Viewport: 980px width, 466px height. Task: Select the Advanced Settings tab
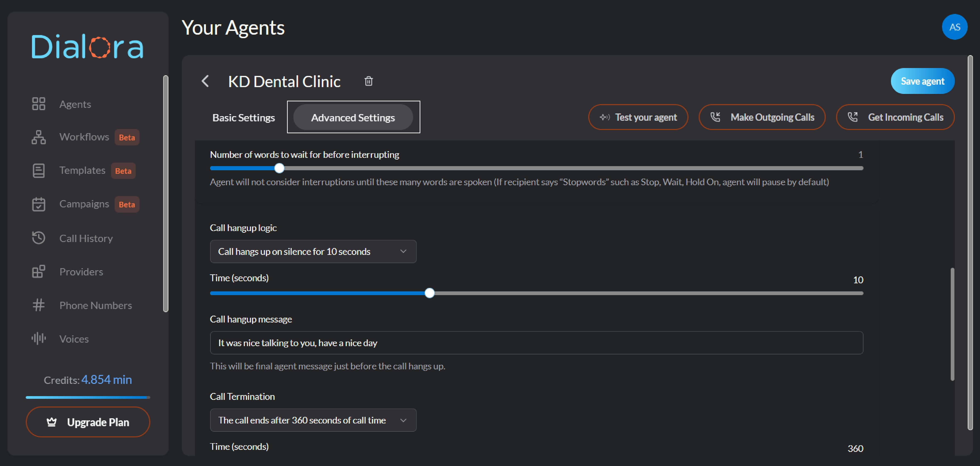point(353,117)
